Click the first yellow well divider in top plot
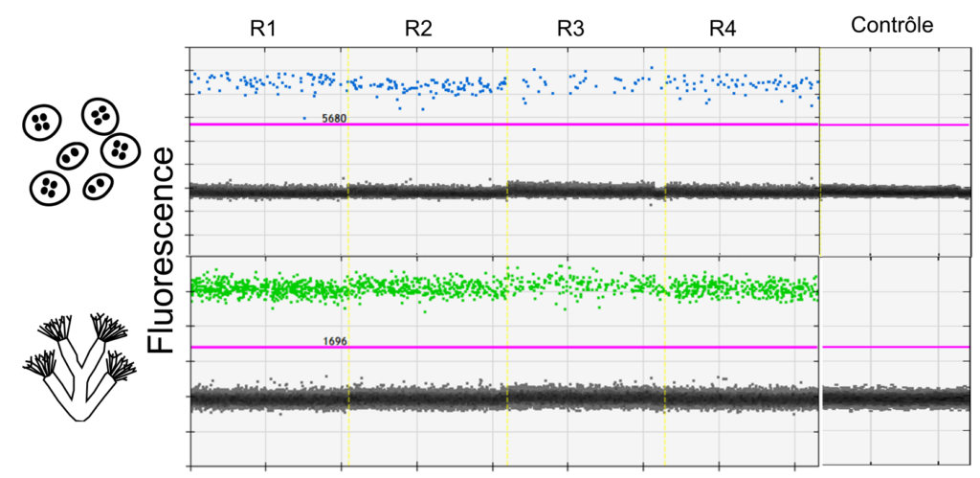The image size is (980, 478). pos(348,153)
